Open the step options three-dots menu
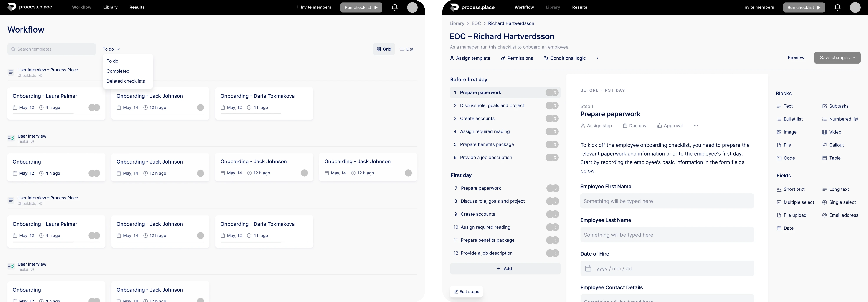 click(696, 126)
